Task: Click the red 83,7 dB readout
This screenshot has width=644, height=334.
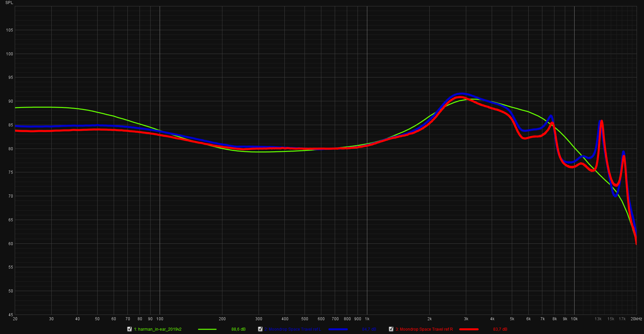Action: [x=500, y=329]
